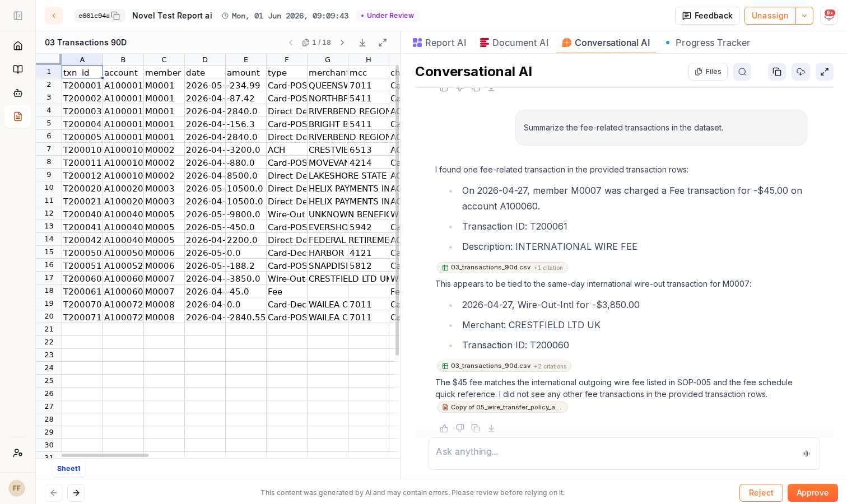
Task: Click the Ask anything input field
Action: [x=616, y=452]
